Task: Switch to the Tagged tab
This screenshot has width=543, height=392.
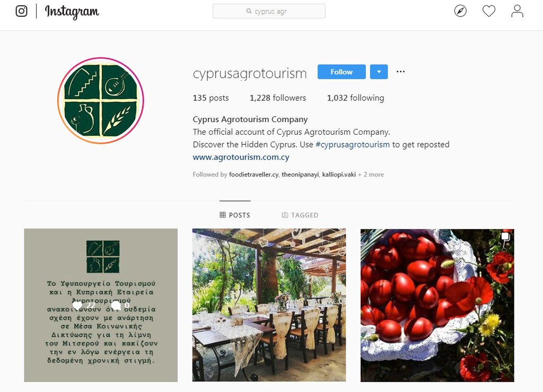Action: pos(300,215)
